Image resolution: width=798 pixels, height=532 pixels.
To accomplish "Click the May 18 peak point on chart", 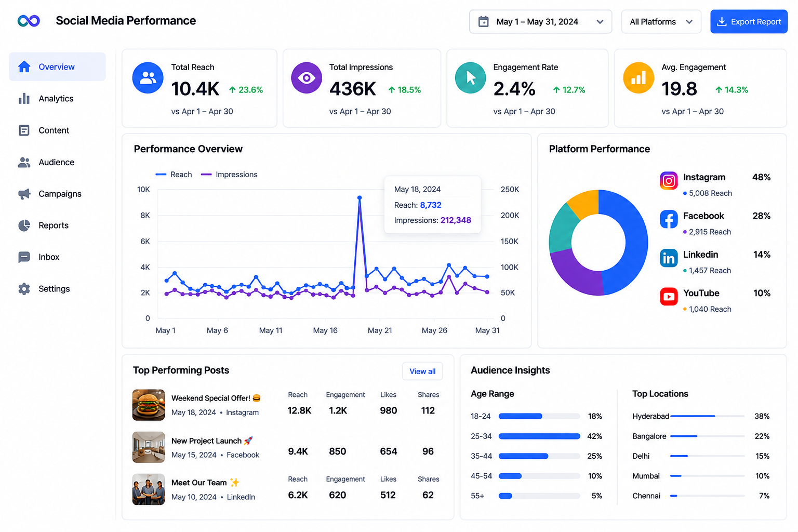I will click(360, 198).
